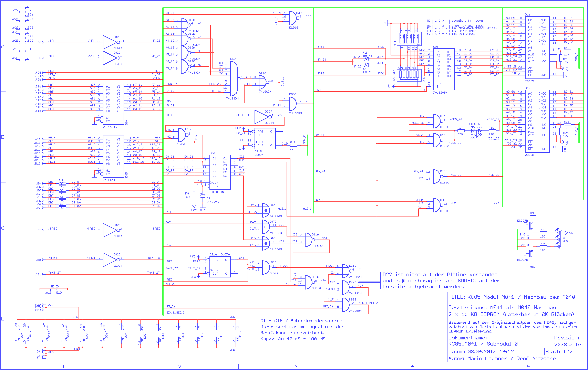Select the T2 BC327B transistor symbol
This screenshot has height=370, width=588.
pos(531,226)
